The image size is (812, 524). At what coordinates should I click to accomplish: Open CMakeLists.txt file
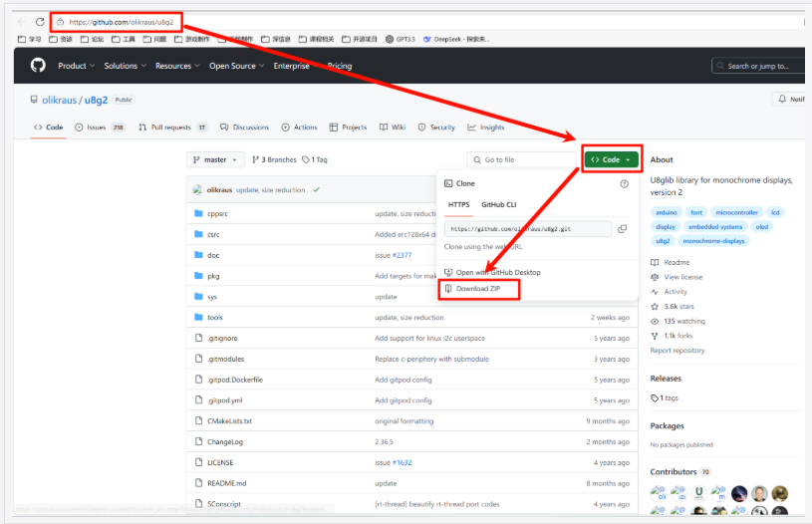coord(229,421)
